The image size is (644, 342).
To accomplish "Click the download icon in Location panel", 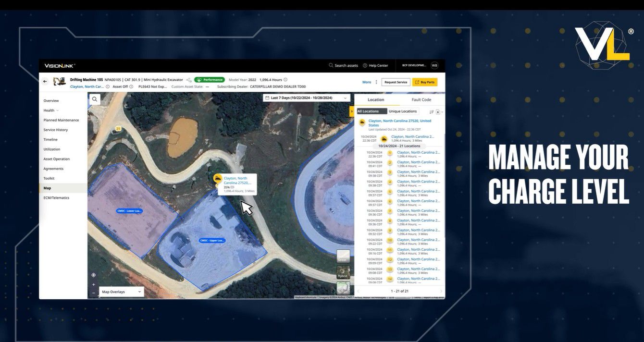I will pos(438,111).
